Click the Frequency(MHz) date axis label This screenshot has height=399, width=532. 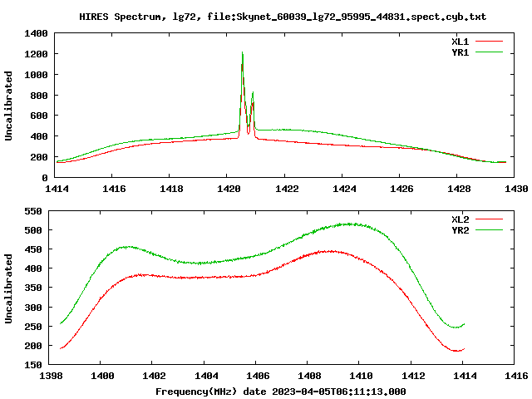[281, 392]
